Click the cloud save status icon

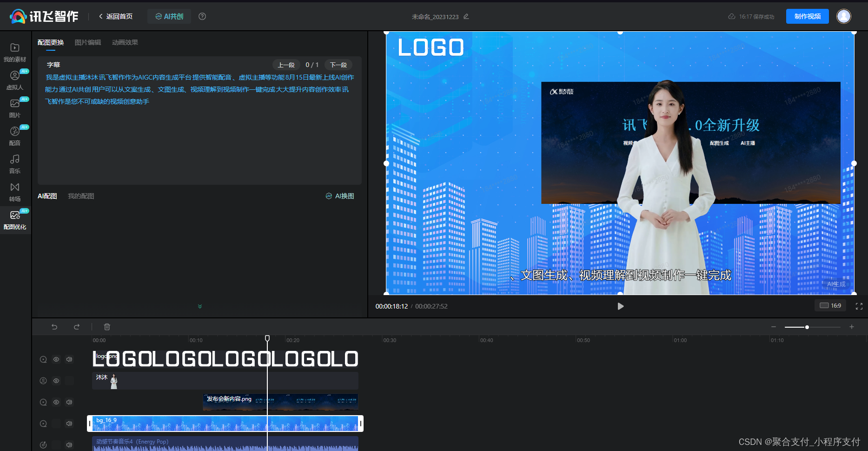[x=731, y=16]
